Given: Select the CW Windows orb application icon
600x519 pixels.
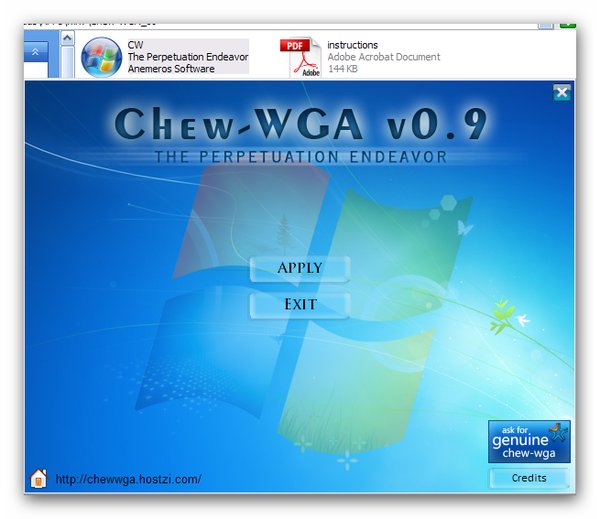Looking at the screenshot, I should 101,57.
